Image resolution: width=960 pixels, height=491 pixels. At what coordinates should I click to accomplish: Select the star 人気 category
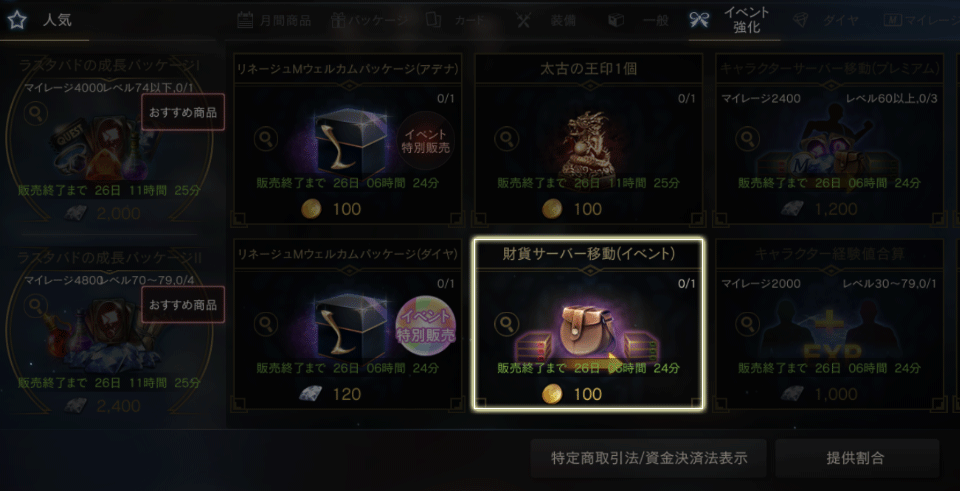click(42, 20)
